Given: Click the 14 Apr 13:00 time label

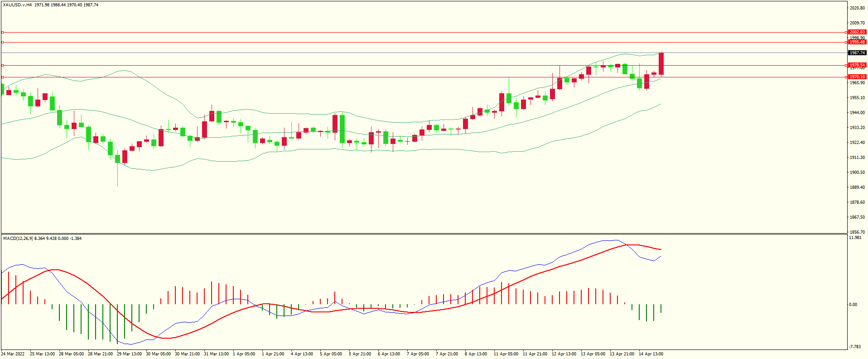Looking at the screenshot, I should tap(651, 354).
